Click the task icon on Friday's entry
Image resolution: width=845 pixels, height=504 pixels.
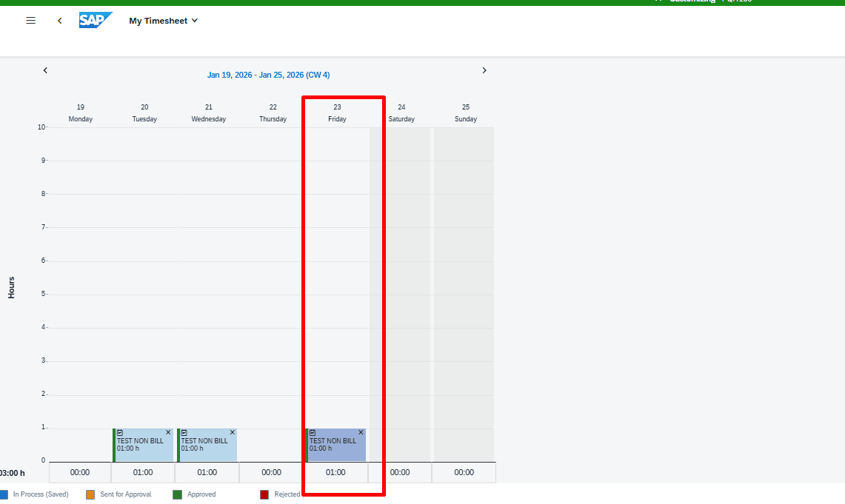[x=313, y=432]
